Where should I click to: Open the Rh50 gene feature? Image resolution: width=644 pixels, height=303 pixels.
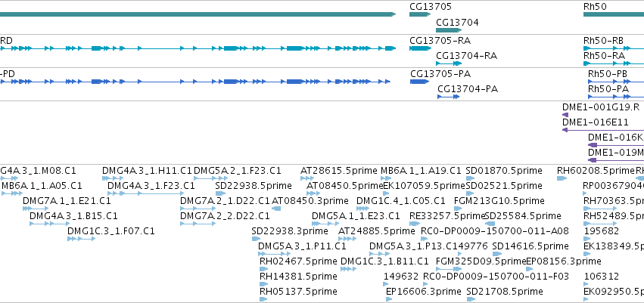tap(614, 14)
